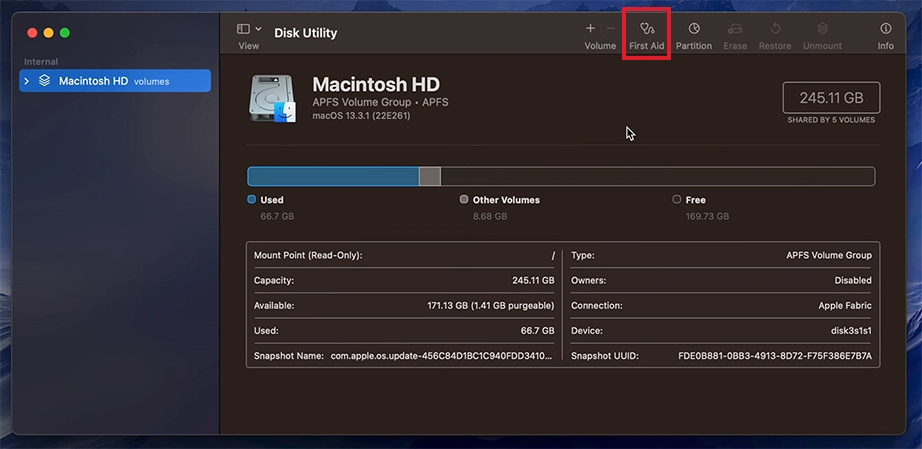Zoom with the green window button
The image size is (922, 449).
point(65,33)
